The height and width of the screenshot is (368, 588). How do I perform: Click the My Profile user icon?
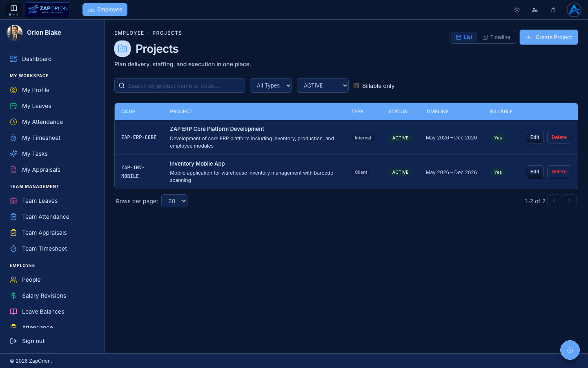(x=13, y=90)
